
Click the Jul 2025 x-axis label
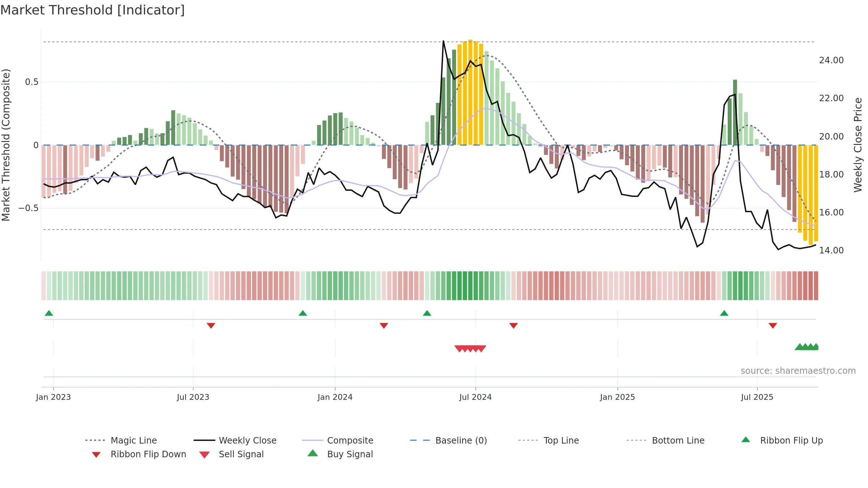coord(757,397)
